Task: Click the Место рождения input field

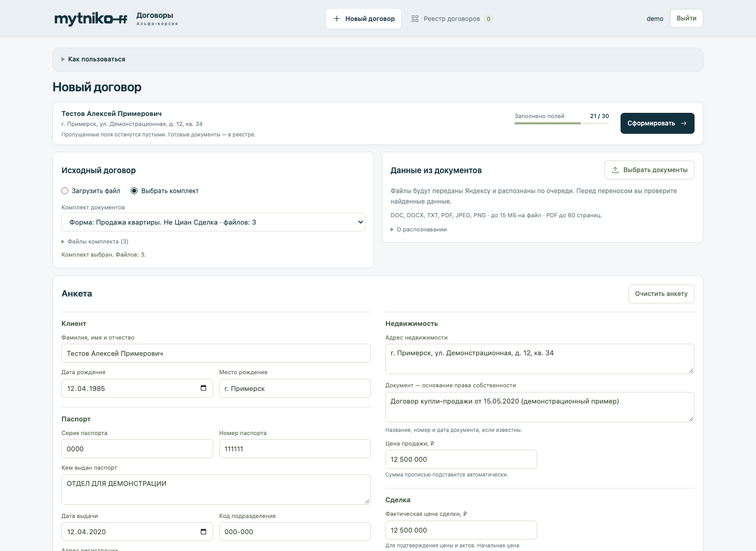Action: [295, 388]
